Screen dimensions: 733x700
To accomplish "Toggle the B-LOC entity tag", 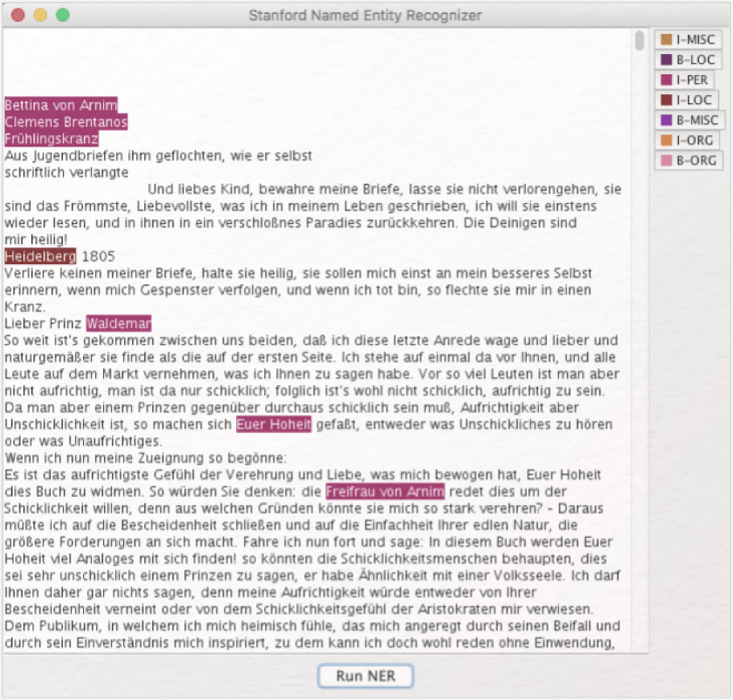I will tap(688, 60).
